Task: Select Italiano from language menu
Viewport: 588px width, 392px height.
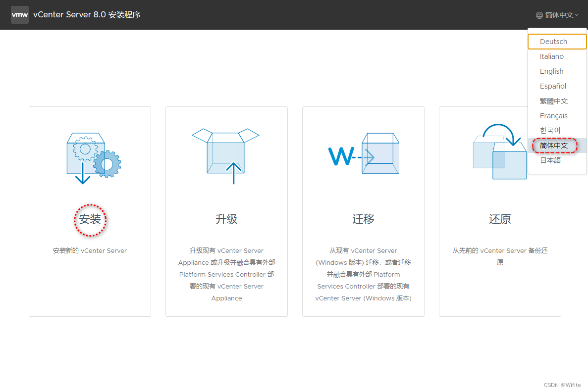Action: click(557, 56)
